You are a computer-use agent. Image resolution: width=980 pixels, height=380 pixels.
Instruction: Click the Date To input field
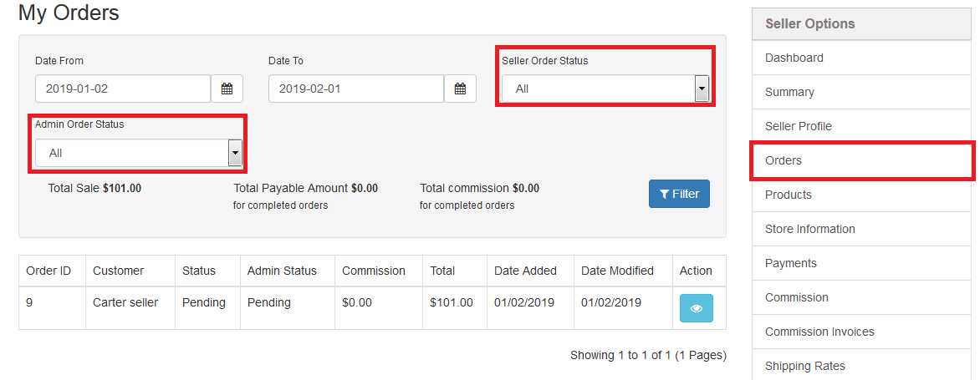pyautogui.click(x=356, y=89)
